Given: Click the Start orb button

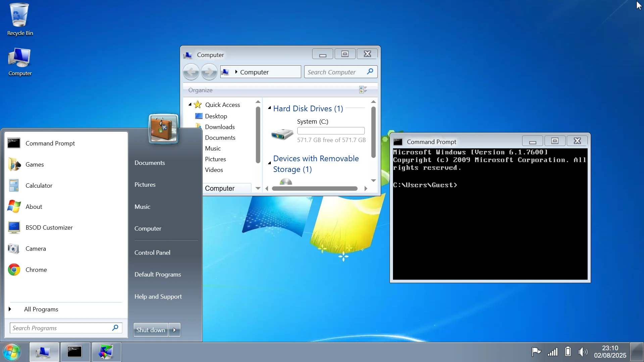Looking at the screenshot, I should [12, 352].
